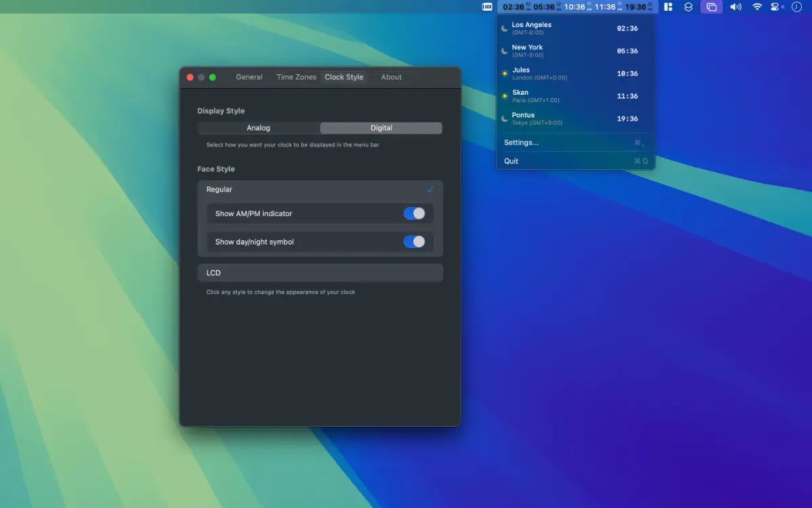Open the sound volume menu bar icon
This screenshot has width=812, height=508.
[736, 7]
